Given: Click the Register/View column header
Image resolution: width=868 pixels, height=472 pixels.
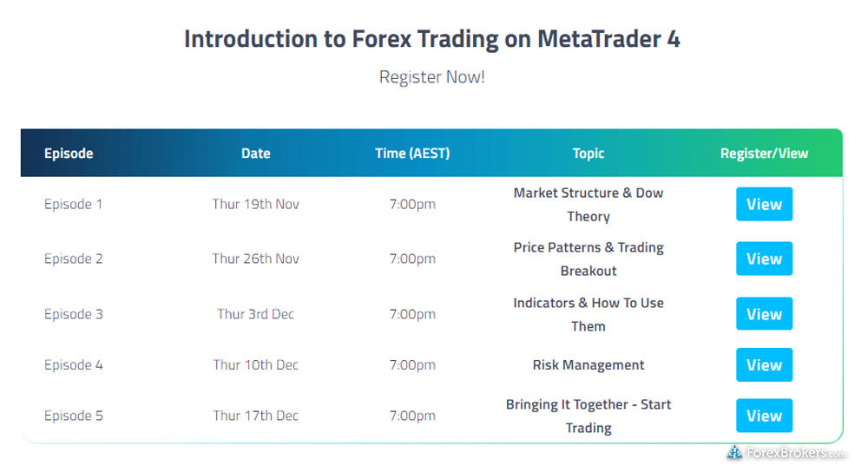Looking at the screenshot, I should pos(764,154).
